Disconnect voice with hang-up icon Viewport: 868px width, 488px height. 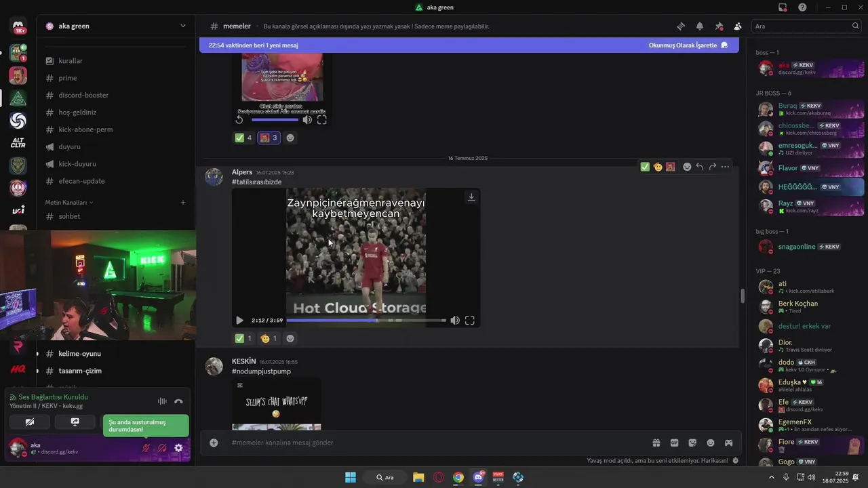[x=178, y=401]
